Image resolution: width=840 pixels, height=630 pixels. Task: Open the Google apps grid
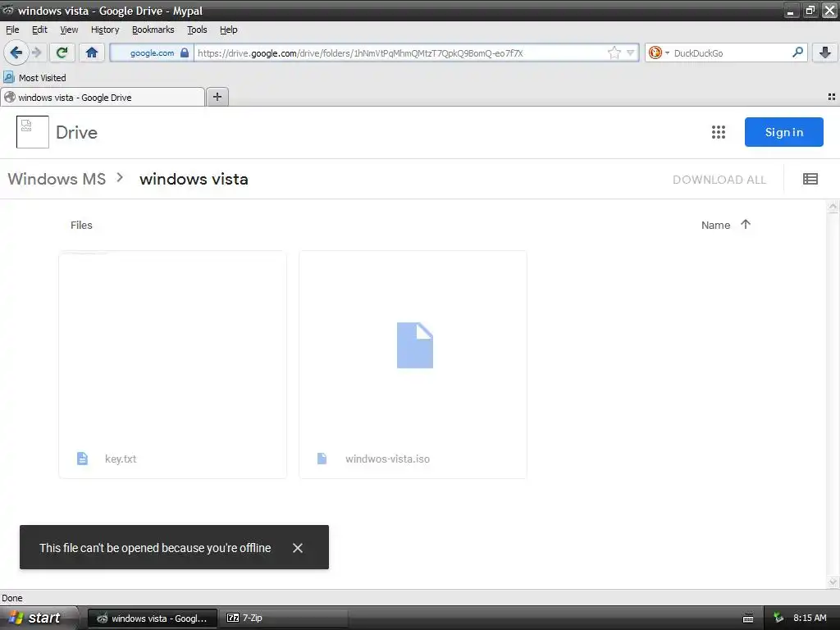(719, 132)
